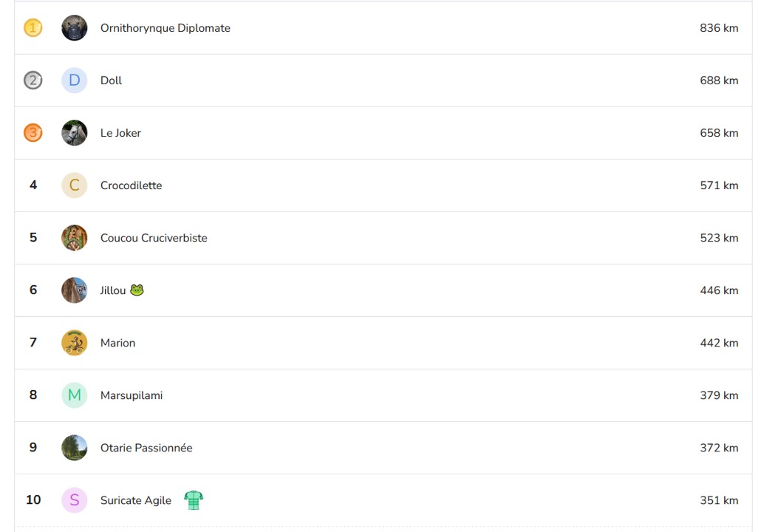
Task: Click Suricate Agile's pink letter S avatar
Action: 74,500
